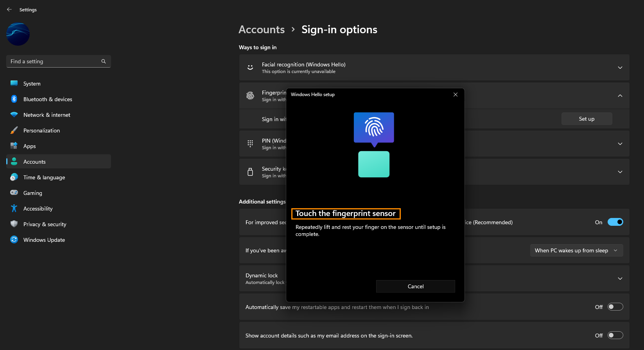Click the Sign-in options page title
The width and height of the screenshot is (644, 350).
click(339, 30)
